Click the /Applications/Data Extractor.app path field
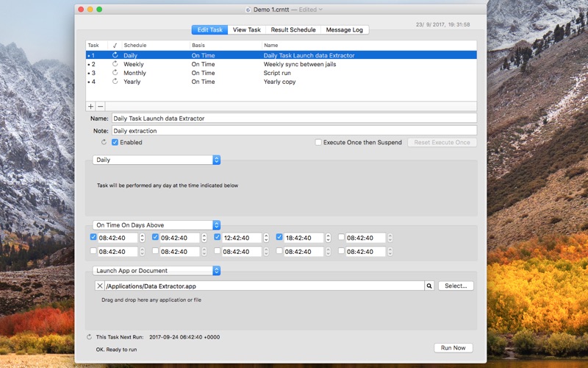Screen dimensions: 588x368 [x=265, y=286]
